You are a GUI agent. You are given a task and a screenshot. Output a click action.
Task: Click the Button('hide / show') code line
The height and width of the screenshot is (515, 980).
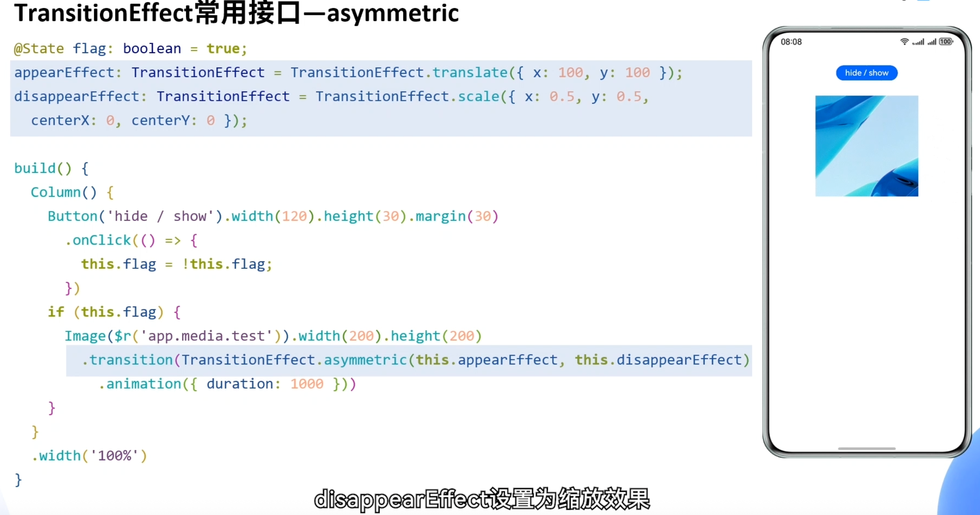[273, 216]
